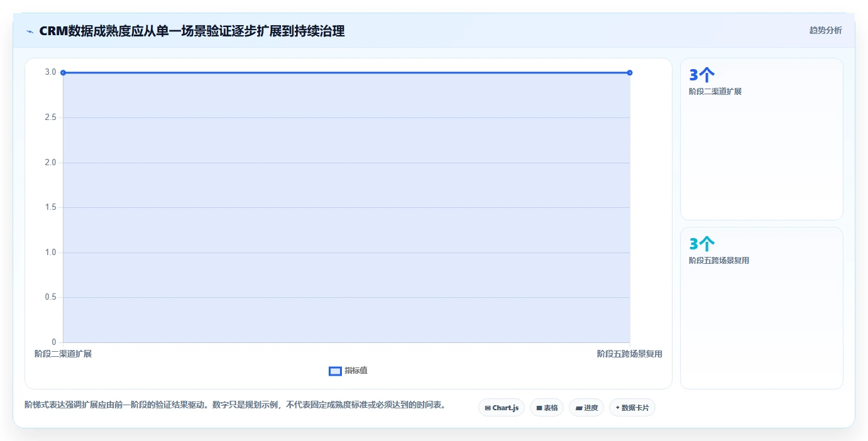Click the 趋势分析 label in the header
Image resolution: width=868 pixels, height=441 pixels.
(x=825, y=31)
